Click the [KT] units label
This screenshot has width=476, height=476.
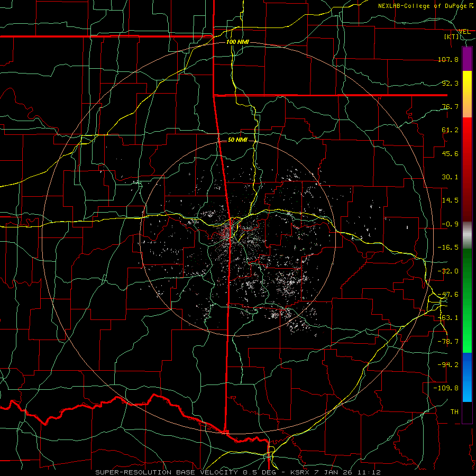coord(452,36)
